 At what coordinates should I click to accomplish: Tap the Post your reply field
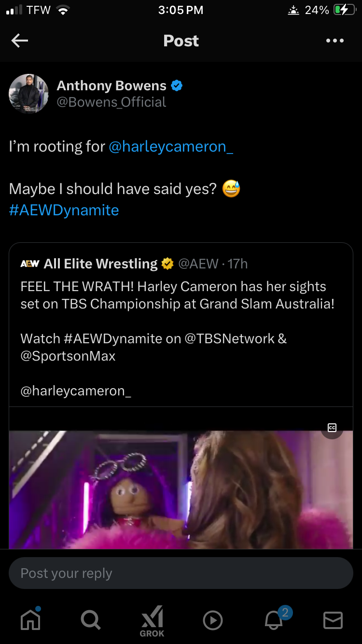pos(181,573)
